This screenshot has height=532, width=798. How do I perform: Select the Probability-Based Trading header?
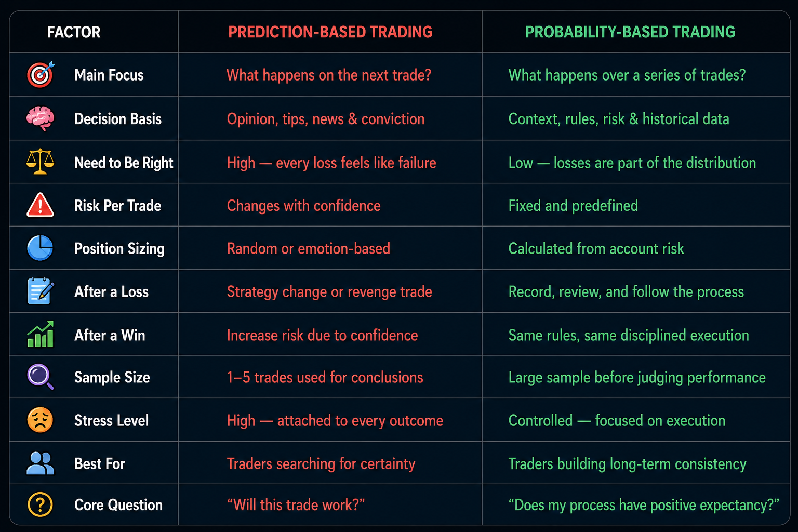[630, 32]
